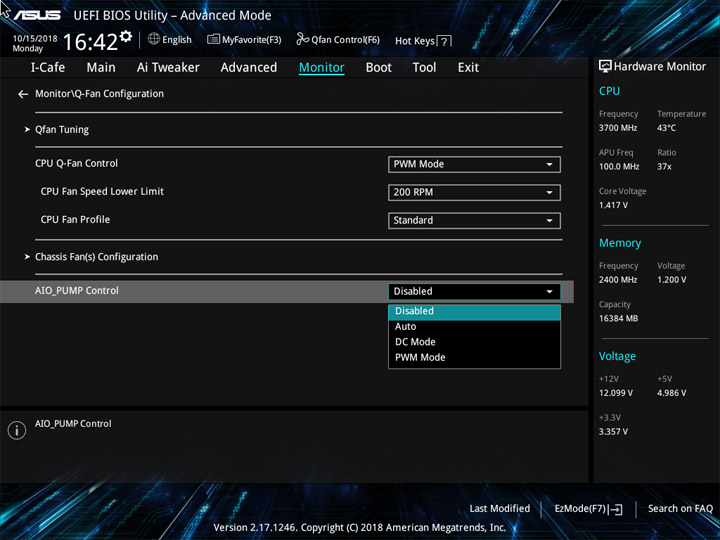Screen dimensions: 720x540
Task: Click the CPU Q-Fan Control label
Action: click(76, 163)
